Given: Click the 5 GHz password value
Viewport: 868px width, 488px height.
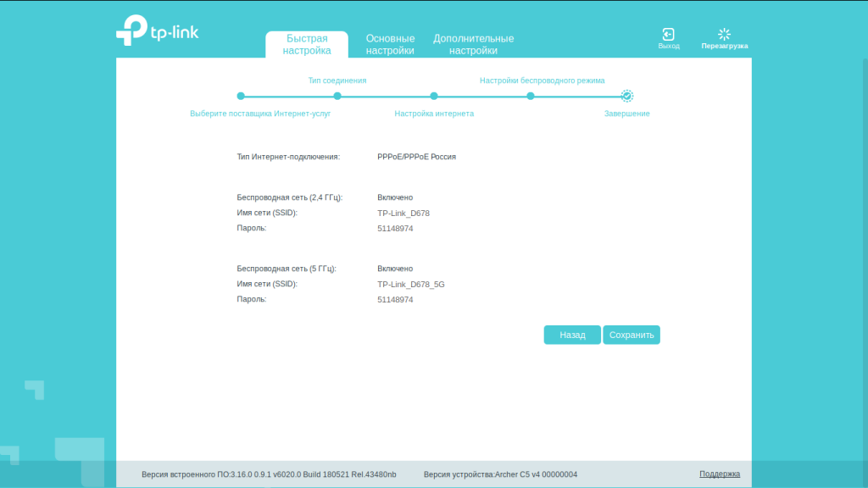Looking at the screenshot, I should pos(395,300).
